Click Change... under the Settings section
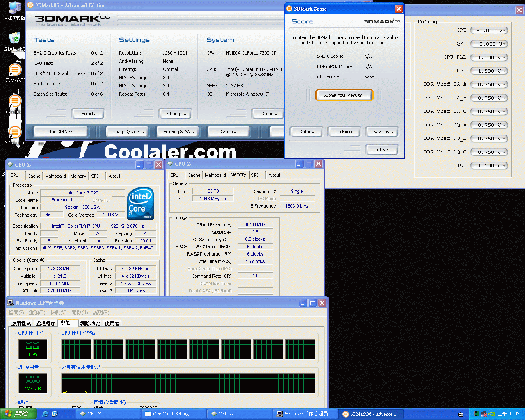 click(176, 114)
